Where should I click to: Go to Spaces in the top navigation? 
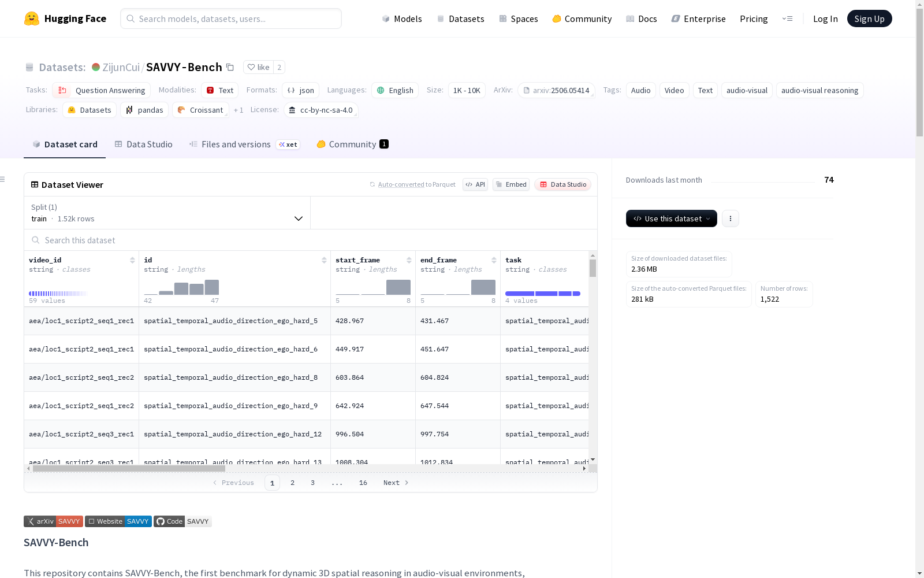[518, 18]
